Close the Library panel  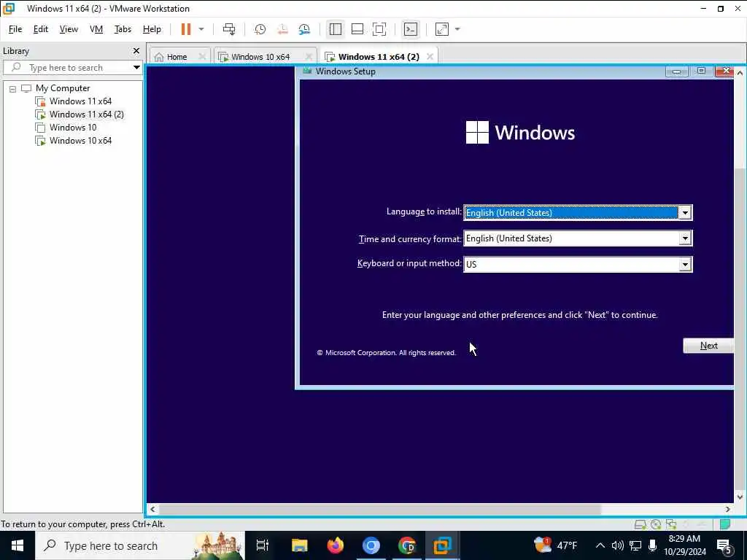pos(136,50)
